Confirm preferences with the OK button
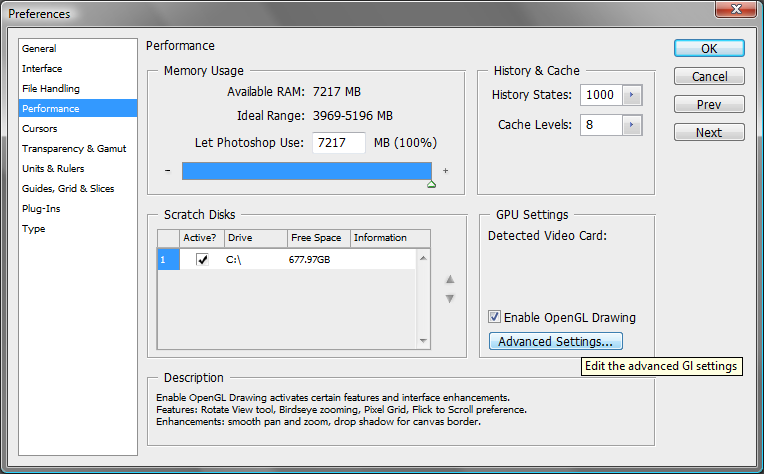Image resolution: width=764 pixels, height=474 pixels. point(709,48)
